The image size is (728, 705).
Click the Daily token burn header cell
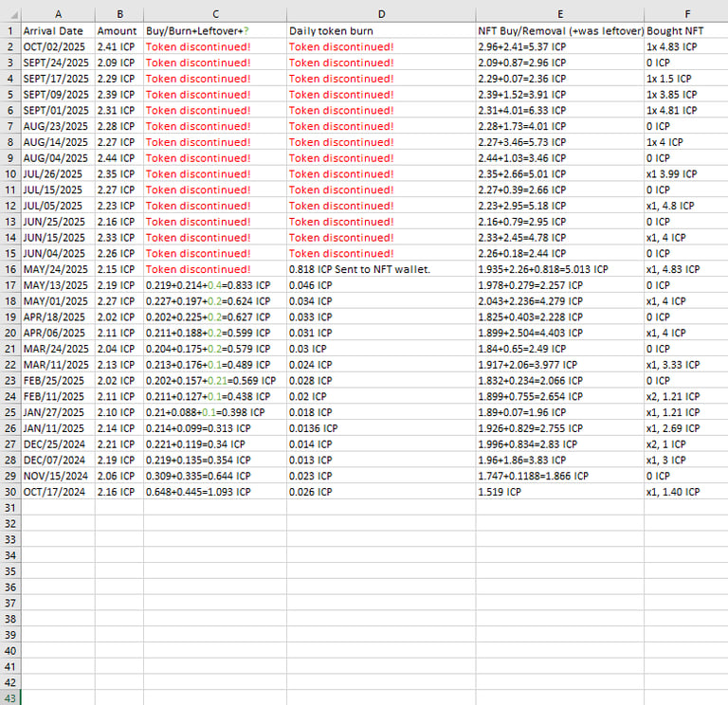point(381,31)
